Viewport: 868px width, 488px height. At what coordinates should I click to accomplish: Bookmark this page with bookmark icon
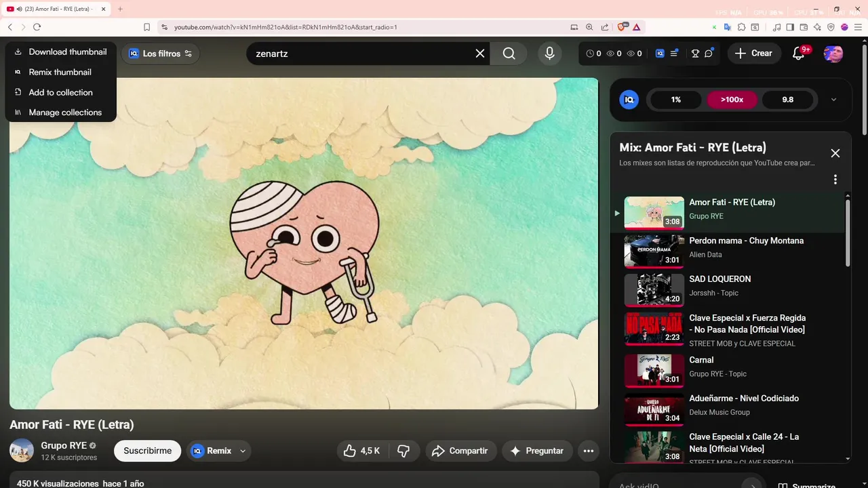(x=147, y=27)
